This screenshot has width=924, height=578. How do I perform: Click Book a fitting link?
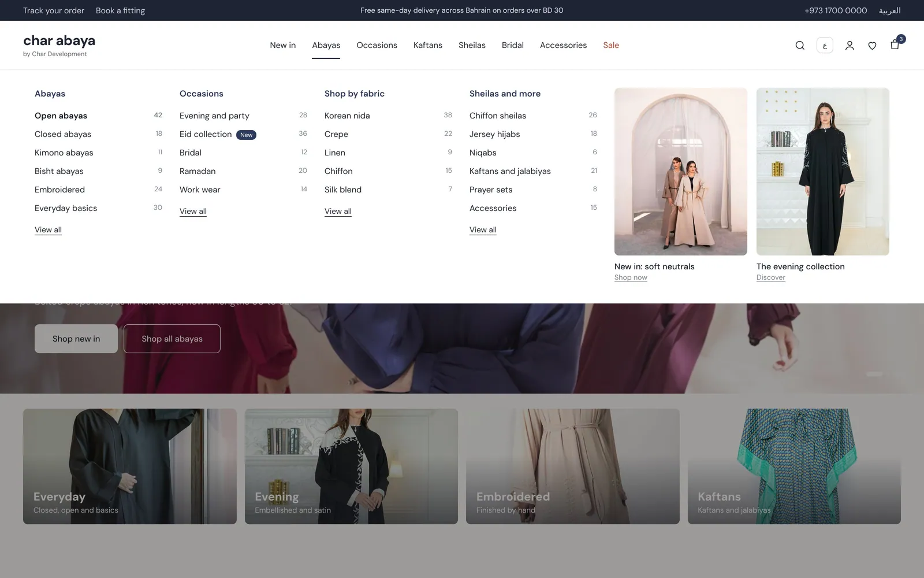click(x=120, y=10)
